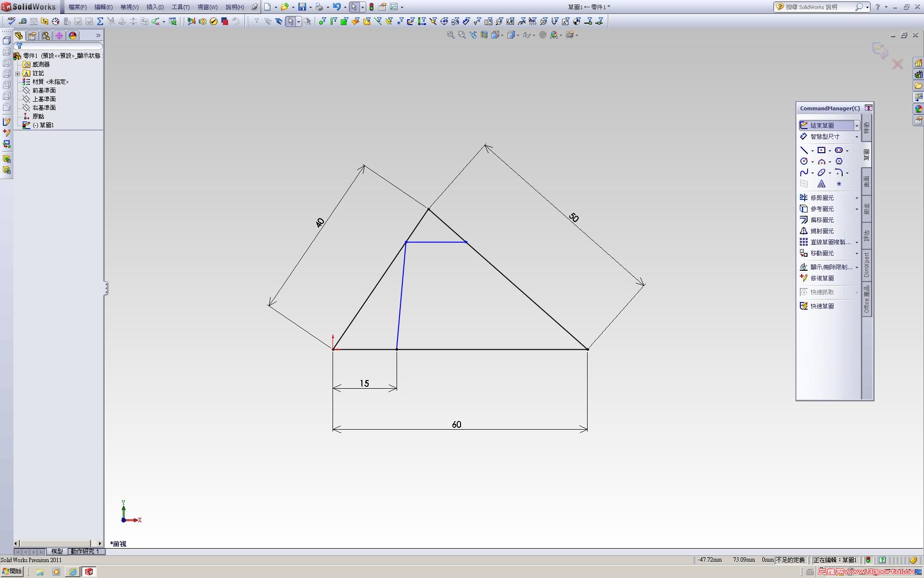Activate the sketch Text tool
This screenshot has height=578, width=924.
821,184
